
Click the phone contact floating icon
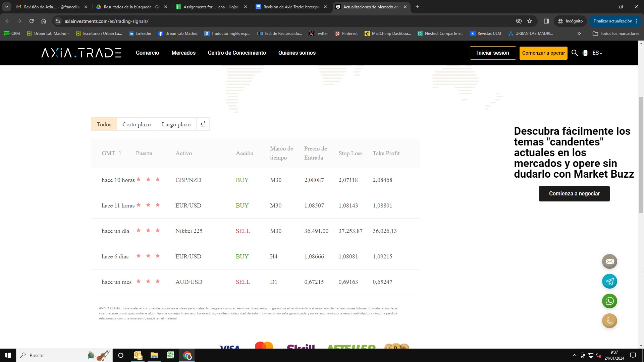click(609, 321)
